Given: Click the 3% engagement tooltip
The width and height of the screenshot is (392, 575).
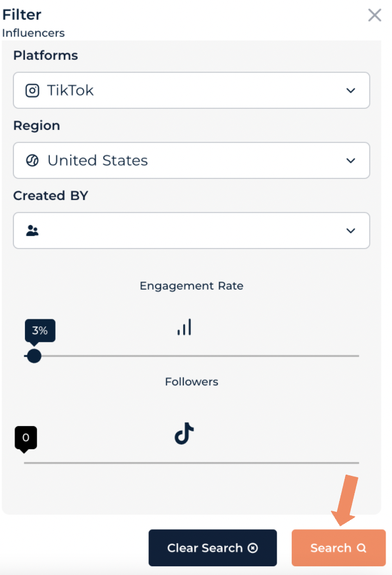Looking at the screenshot, I should pyautogui.click(x=40, y=331).
